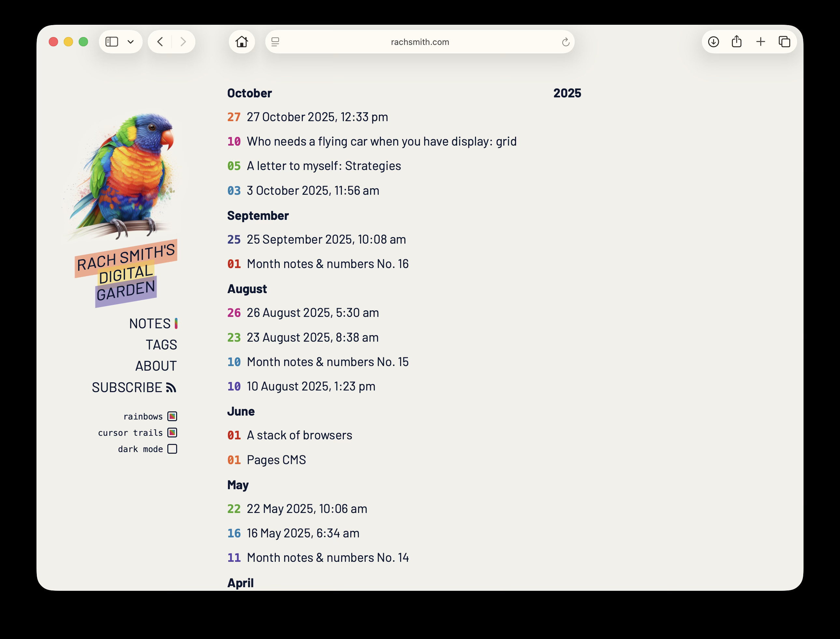The image size is (840, 639).
Task: Turn off the cursor trails checkbox
Action: click(x=172, y=433)
